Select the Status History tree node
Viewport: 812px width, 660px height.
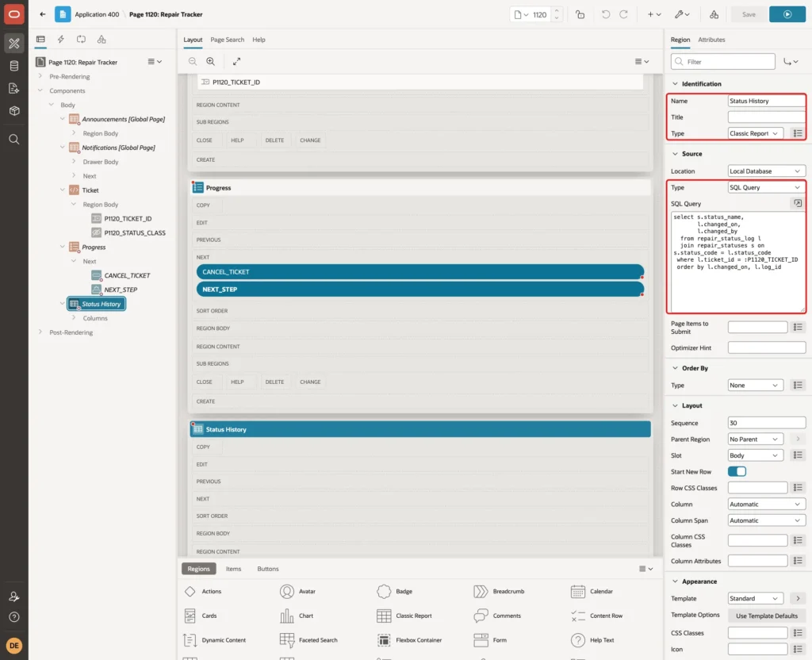click(x=96, y=304)
